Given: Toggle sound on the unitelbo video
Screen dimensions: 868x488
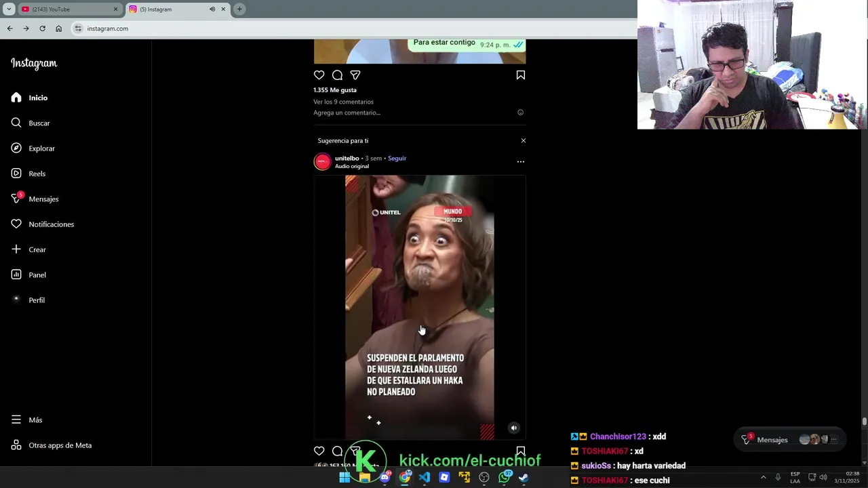Looking at the screenshot, I should tap(514, 428).
